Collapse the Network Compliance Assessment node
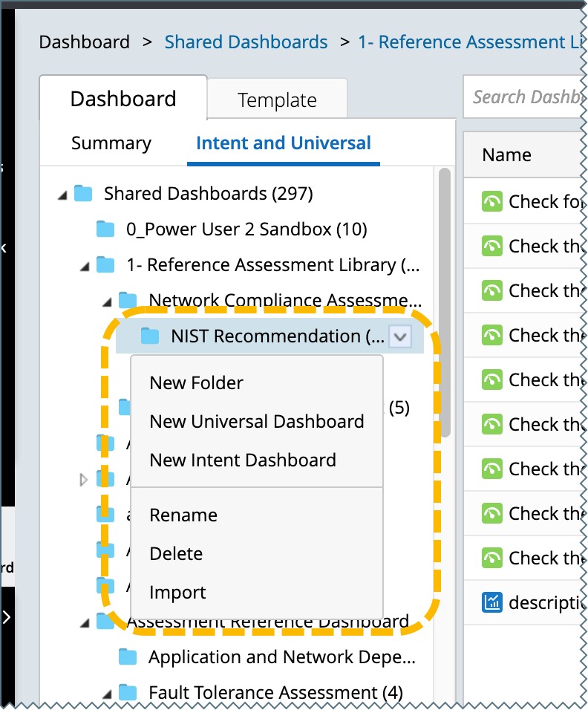The height and width of the screenshot is (710, 588). [106, 302]
